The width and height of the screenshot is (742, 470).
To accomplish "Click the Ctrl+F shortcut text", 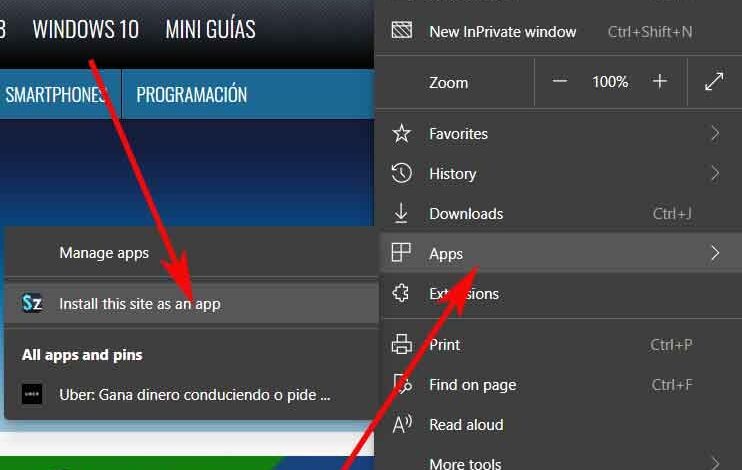I will point(672,384).
